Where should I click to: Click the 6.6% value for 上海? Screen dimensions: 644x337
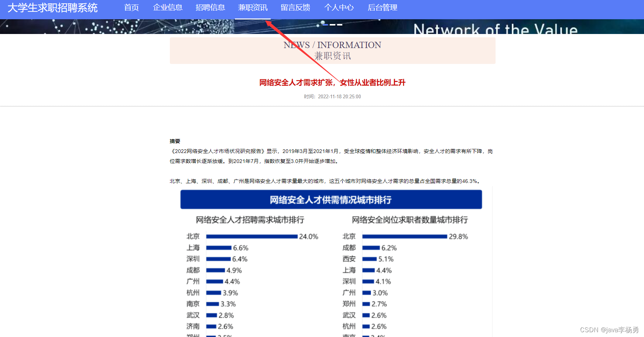(x=241, y=248)
